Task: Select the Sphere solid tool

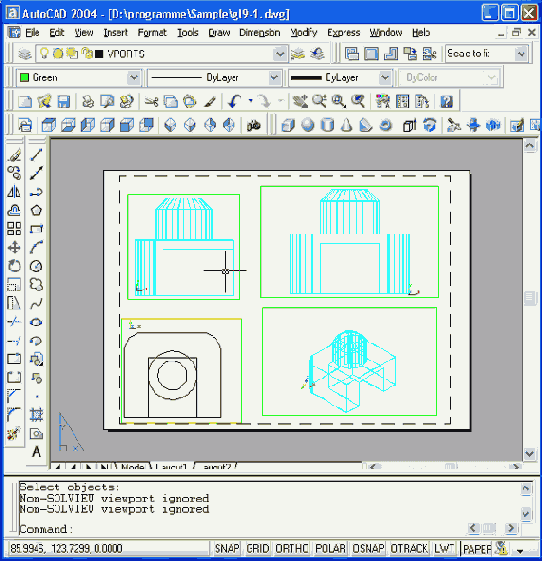Action: [x=308, y=125]
